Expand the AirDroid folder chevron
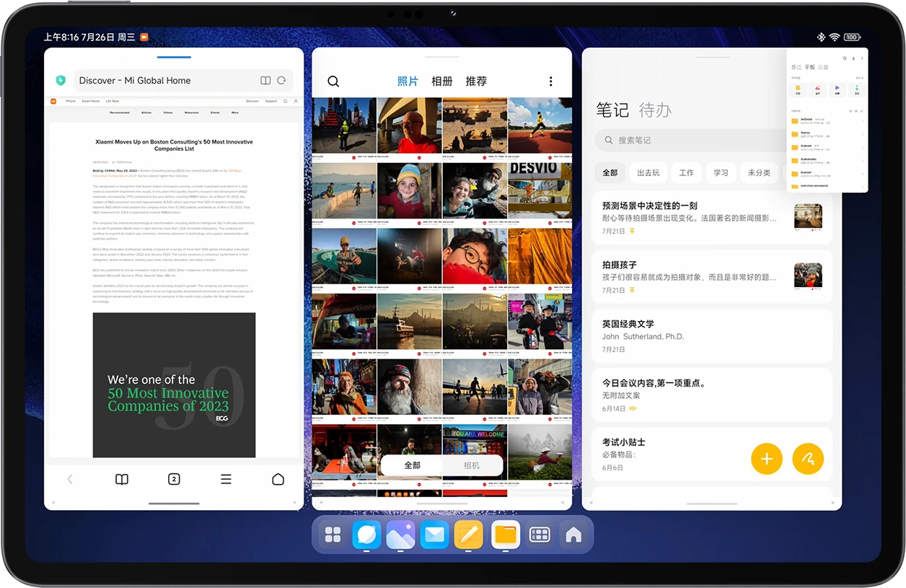 coord(863,120)
